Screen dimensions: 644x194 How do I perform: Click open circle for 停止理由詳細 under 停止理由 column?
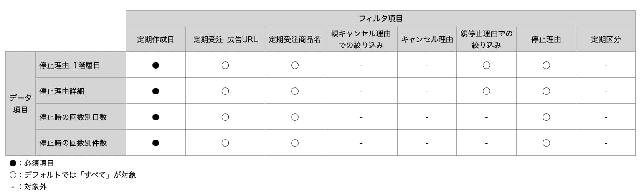coord(546,91)
